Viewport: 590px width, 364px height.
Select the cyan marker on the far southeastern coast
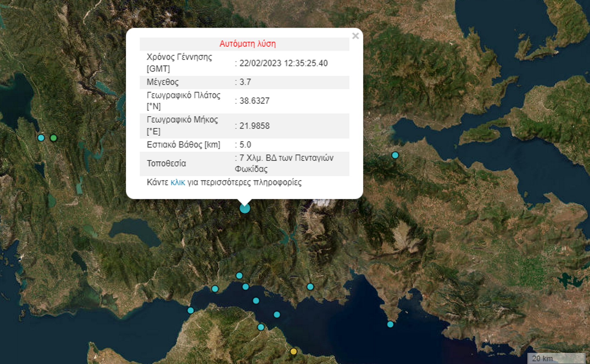click(390, 325)
